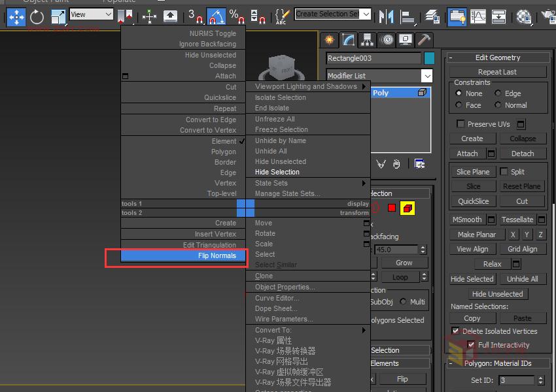Choose the Edge constraint radio button

tap(498, 93)
